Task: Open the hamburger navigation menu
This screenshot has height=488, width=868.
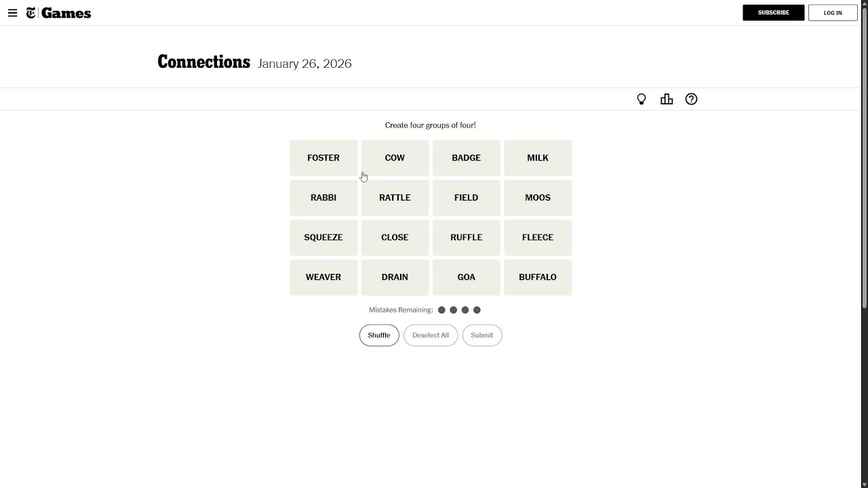Action: (x=12, y=13)
